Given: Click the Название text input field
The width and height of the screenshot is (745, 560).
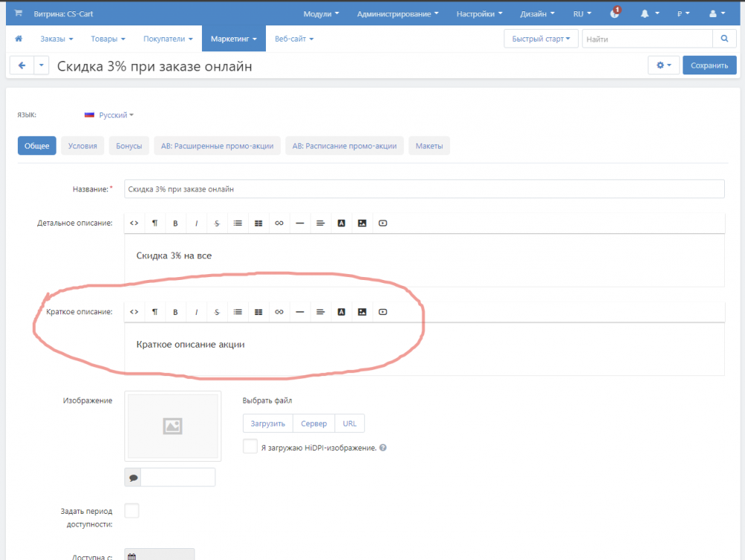Looking at the screenshot, I should [x=424, y=189].
